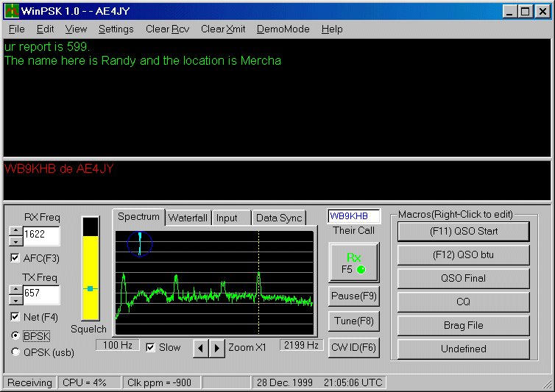Viewport: 555px width, 392px height.
Task: Decrease TX Freq with down arrow
Action: click(x=15, y=299)
